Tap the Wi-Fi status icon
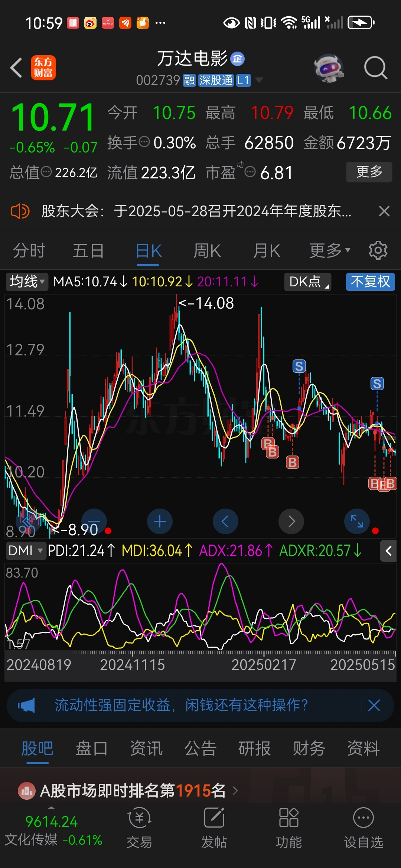Image resolution: width=401 pixels, height=868 pixels. click(x=289, y=23)
